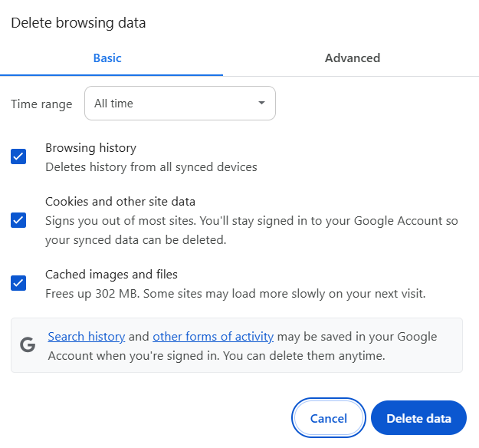Click the Cookies and other site data label
The width and height of the screenshot is (479, 448).
coord(120,202)
